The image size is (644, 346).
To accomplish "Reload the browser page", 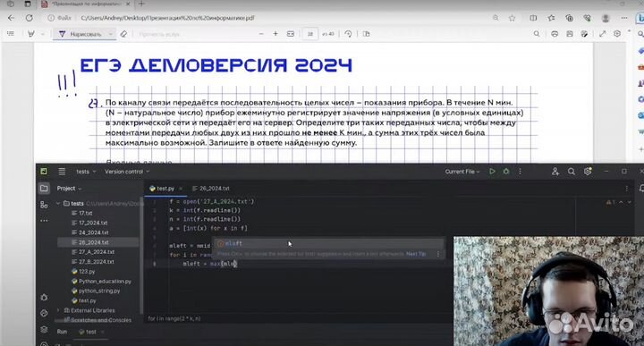I will click(30, 18).
